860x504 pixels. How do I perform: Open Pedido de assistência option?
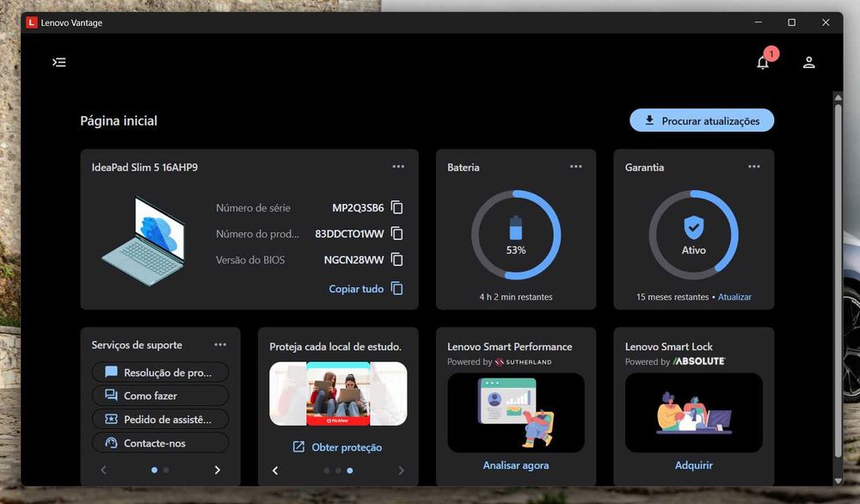[x=160, y=419]
